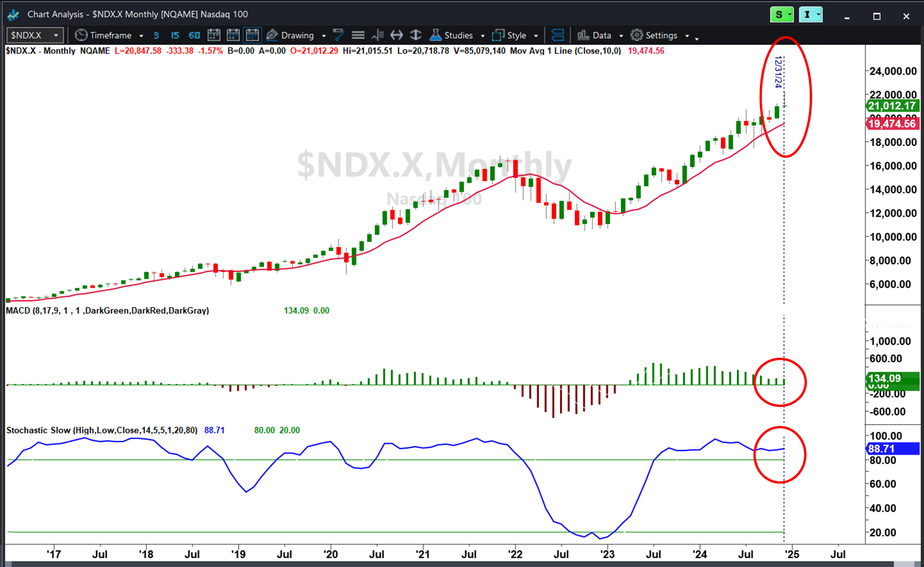Click the highlighted monthly calendar interval icon
This screenshot has width=924, height=567.
[252, 35]
